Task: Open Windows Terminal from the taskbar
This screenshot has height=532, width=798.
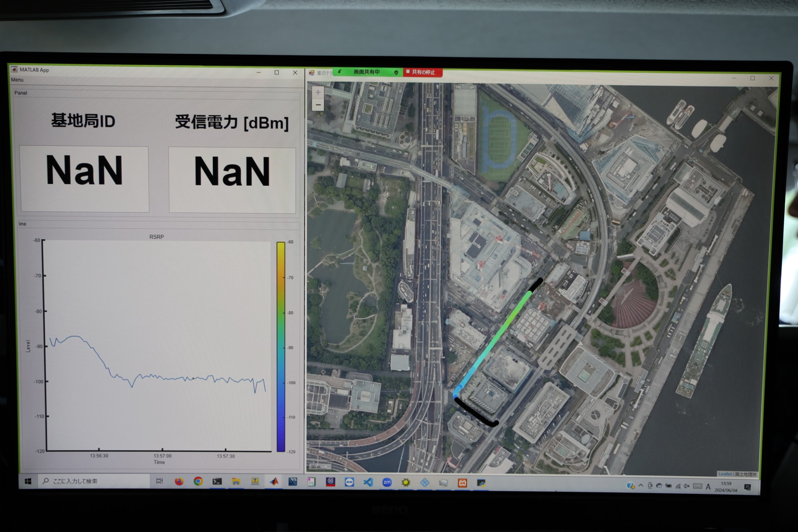Action: pyautogui.click(x=217, y=482)
